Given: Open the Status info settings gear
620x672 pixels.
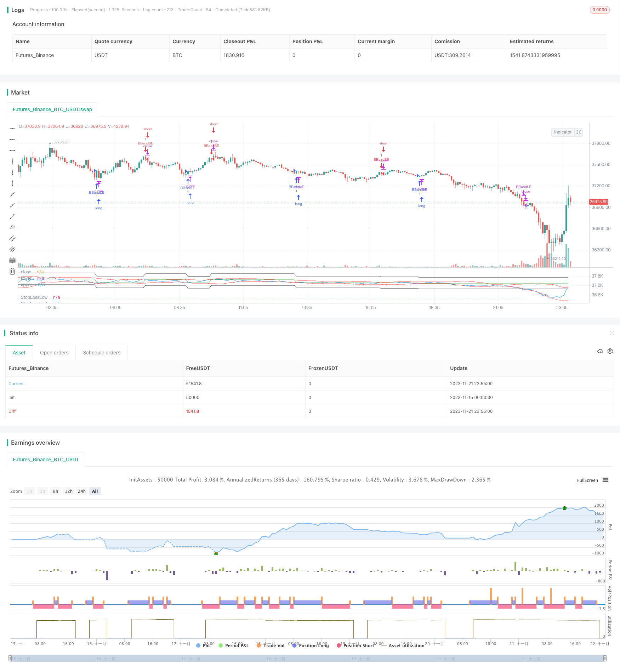Looking at the screenshot, I should pyautogui.click(x=610, y=351).
